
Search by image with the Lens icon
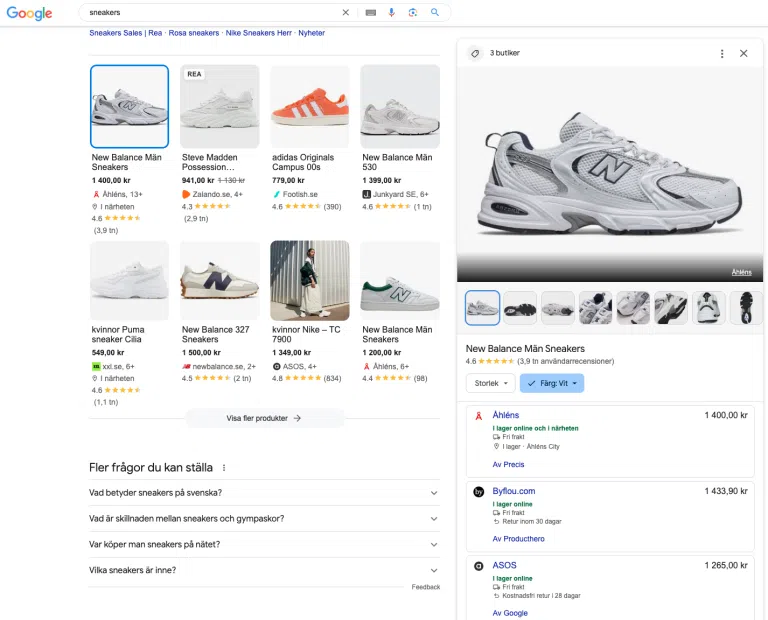[412, 12]
